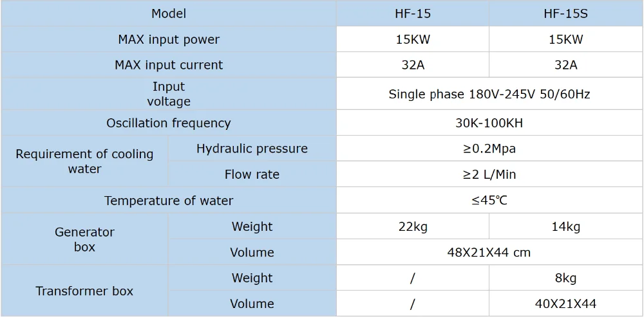Viewport: 644px width, 317px height.
Task: Select the Requirement of cooling water cell
Action: 84,161
